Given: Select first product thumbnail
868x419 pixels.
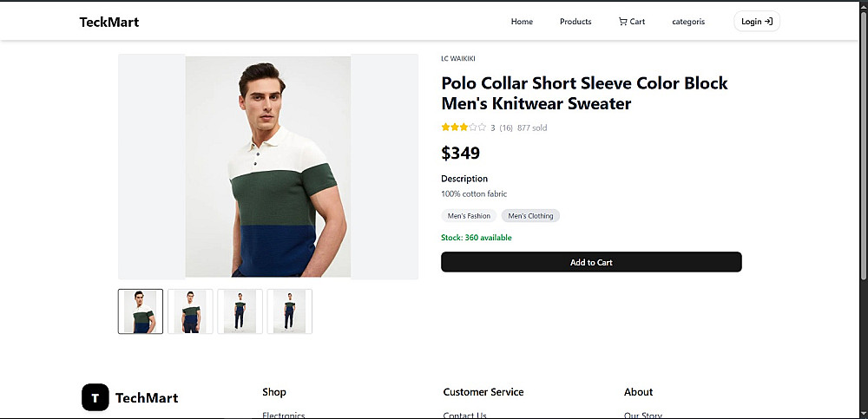Looking at the screenshot, I should coord(141,311).
